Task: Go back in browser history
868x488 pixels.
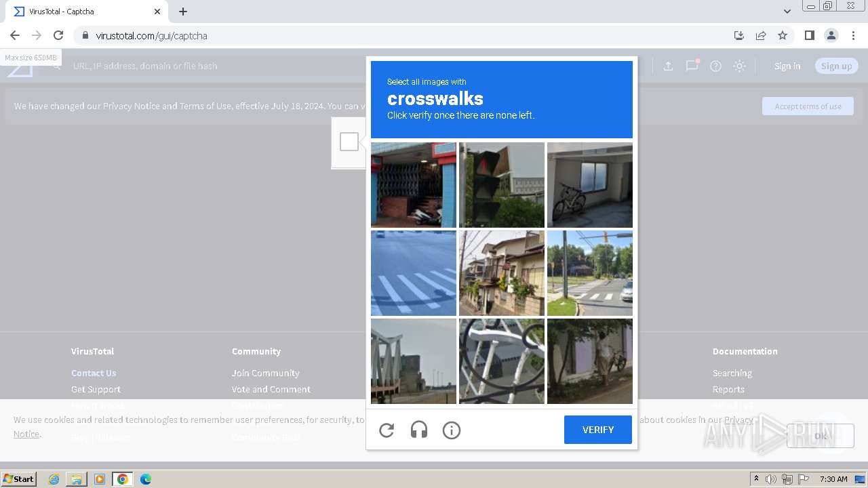Action: pos(15,35)
